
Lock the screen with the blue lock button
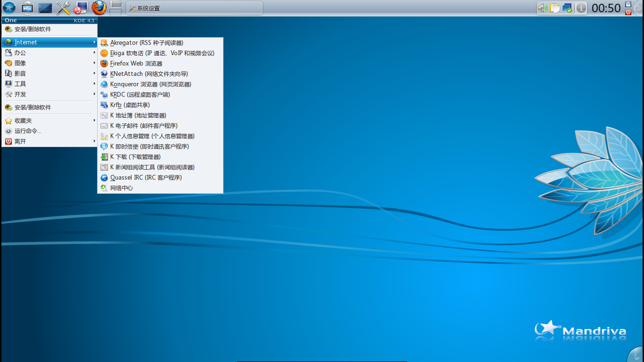(x=628, y=4)
